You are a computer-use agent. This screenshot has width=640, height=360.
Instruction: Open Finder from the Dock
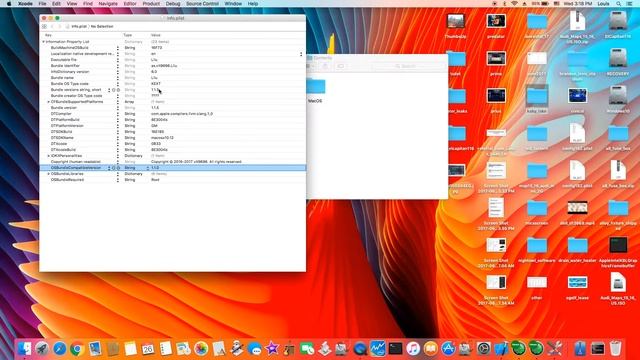coord(24,349)
